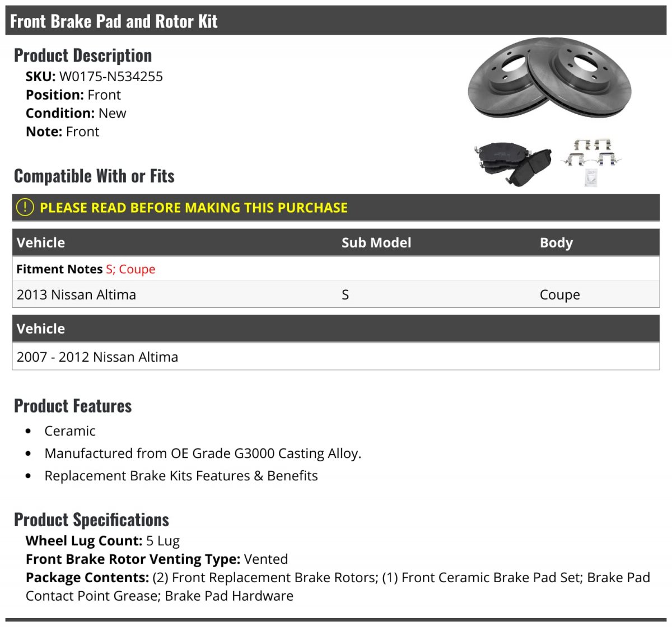Open the brake rotors product image
672x627 pixels.
pos(550,78)
